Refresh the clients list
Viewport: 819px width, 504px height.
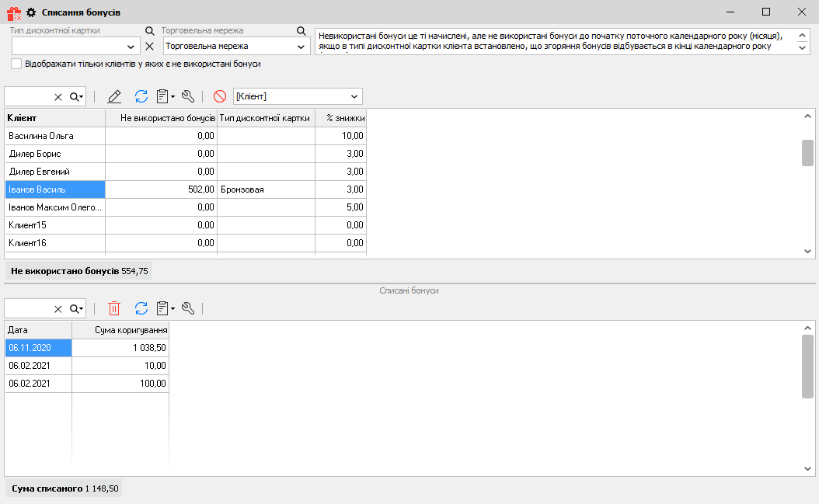tap(141, 96)
